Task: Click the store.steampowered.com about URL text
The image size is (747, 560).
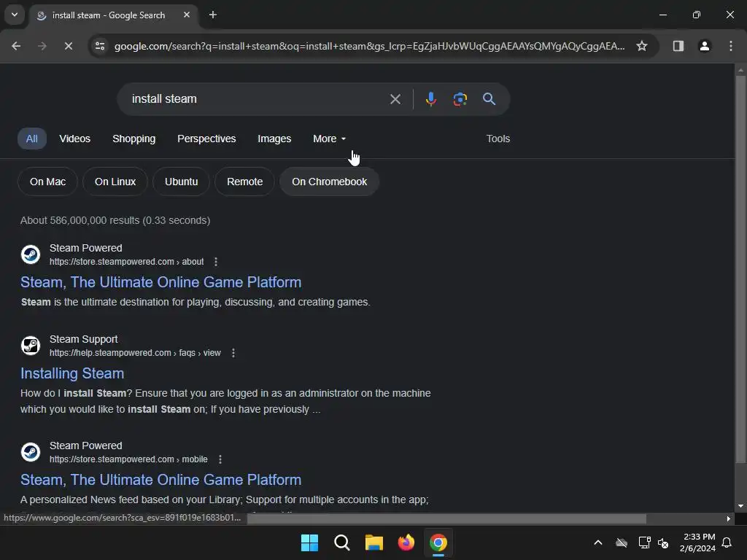Action: [x=127, y=262]
